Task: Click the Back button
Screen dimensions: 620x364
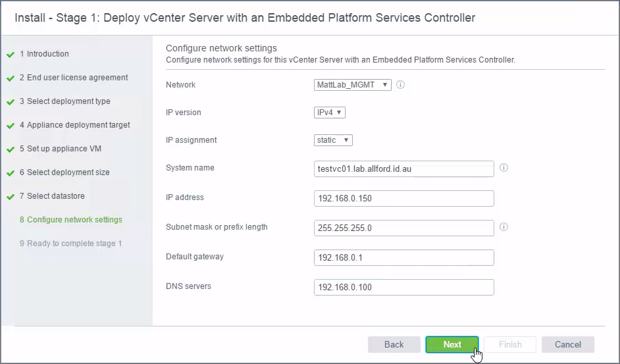Action: pos(394,345)
